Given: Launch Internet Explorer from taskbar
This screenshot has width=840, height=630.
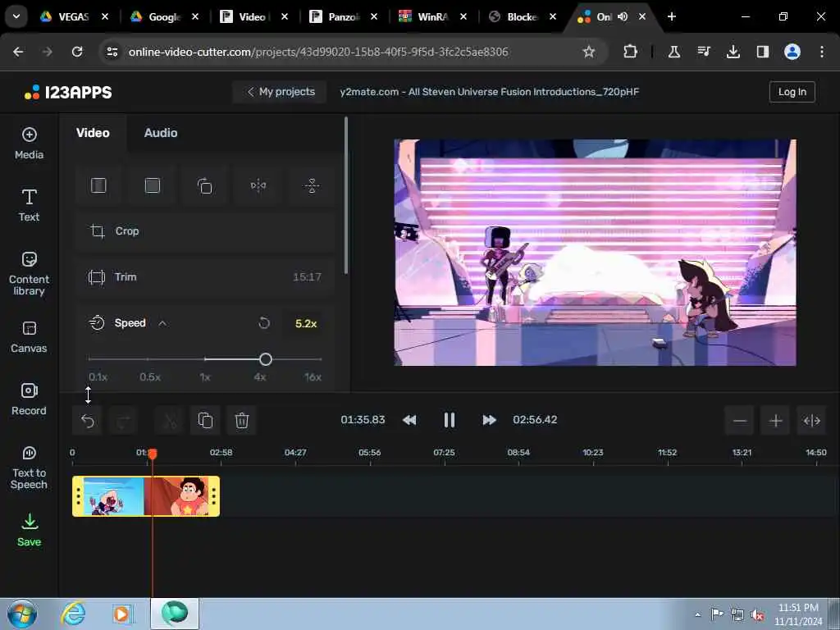Looking at the screenshot, I should (x=73, y=614).
